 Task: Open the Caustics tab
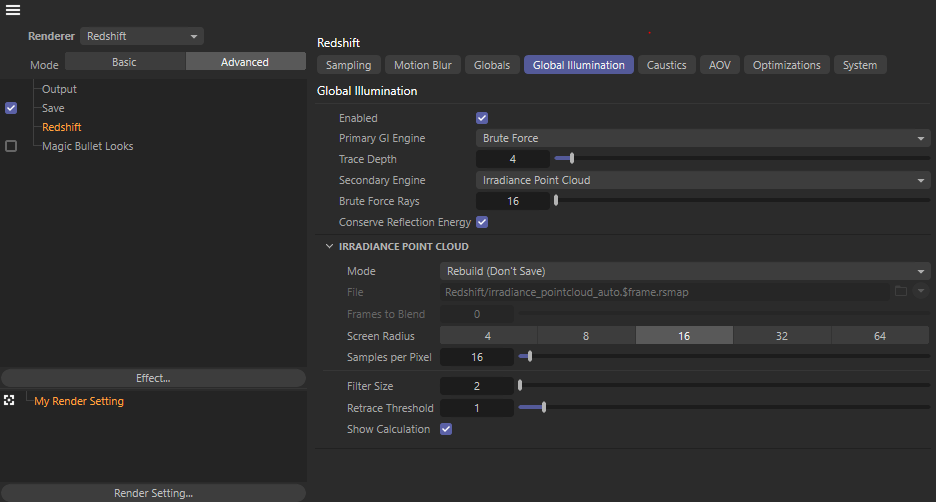666,65
